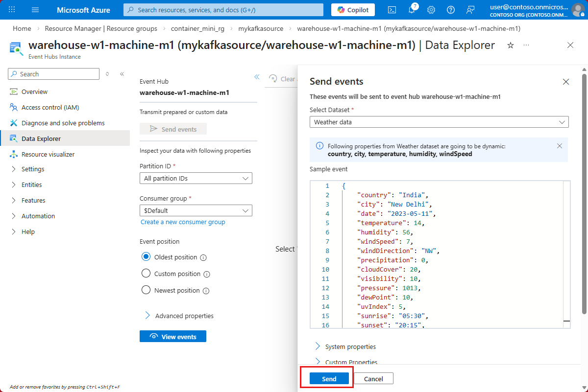The width and height of the screenshot is (588, 392).
Task: Click the top search resources box
Action: coord(223,10)
